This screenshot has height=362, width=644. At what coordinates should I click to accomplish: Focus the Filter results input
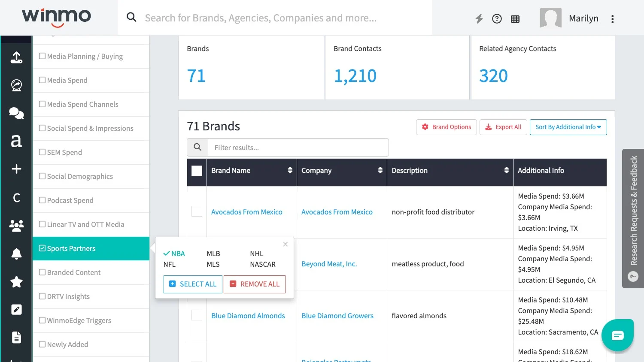click(x=298, y=147)
